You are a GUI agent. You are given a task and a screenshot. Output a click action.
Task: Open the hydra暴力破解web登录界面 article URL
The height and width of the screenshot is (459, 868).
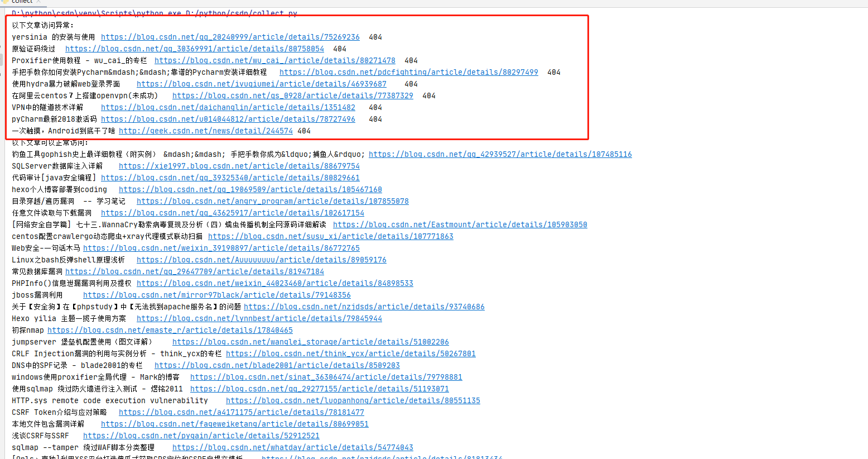tap(262, 84)
